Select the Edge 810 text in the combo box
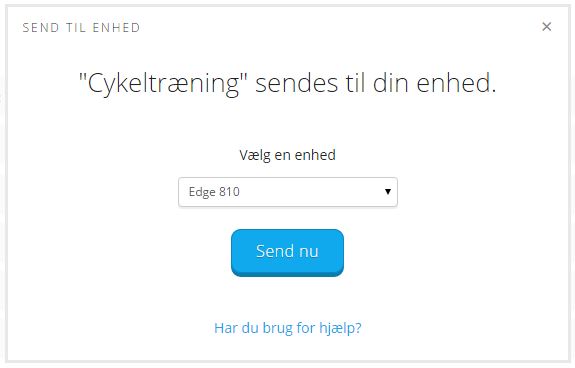 tap(214, 192)
